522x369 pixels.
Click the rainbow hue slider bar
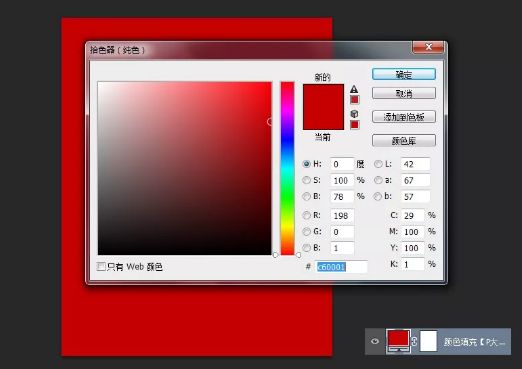click(287, 168)
